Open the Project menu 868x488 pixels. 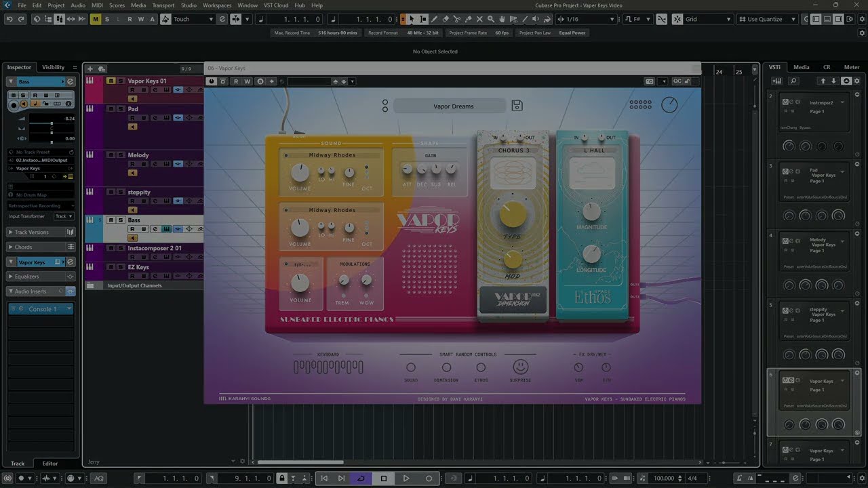(x=56, y=5)
